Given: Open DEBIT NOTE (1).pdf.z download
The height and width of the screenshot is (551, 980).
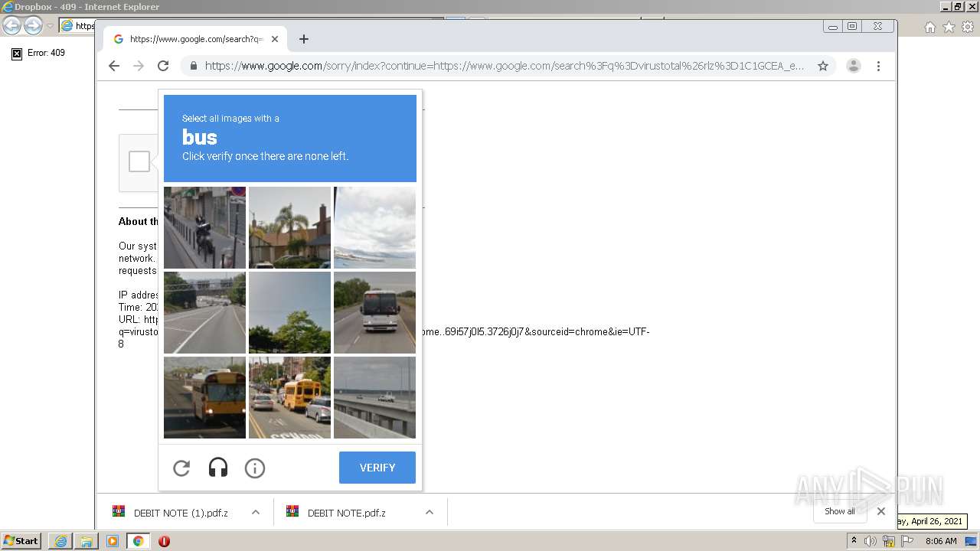Looking at the screenshot, I should 181,513.
